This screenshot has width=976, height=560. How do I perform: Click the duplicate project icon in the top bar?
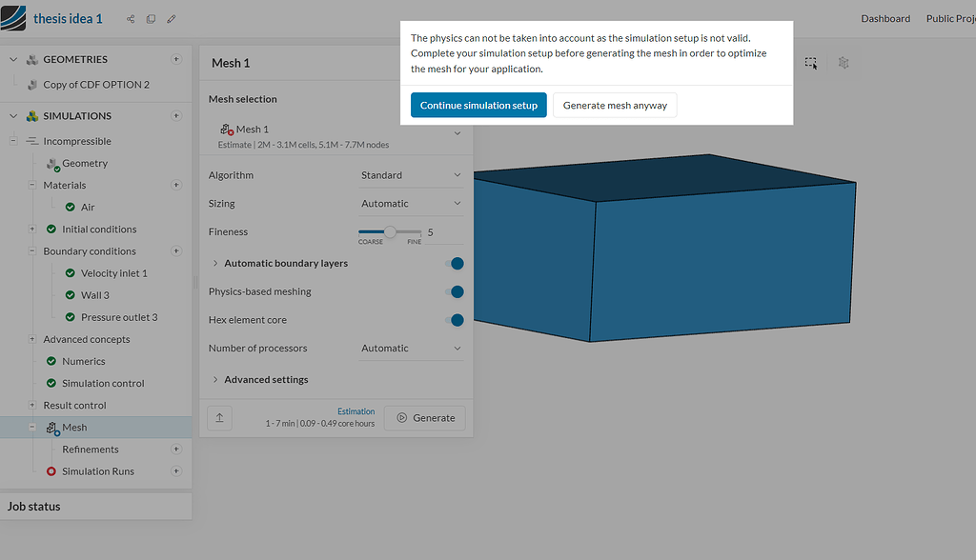151,18
